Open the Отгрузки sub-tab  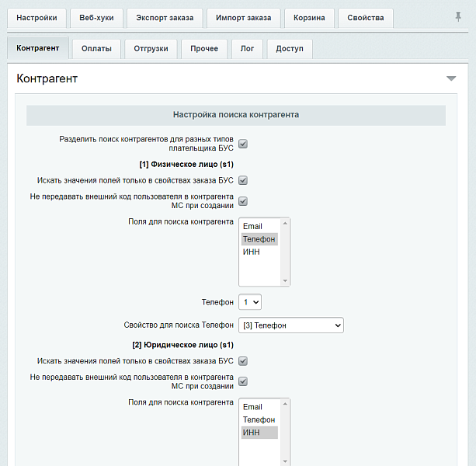151,49
